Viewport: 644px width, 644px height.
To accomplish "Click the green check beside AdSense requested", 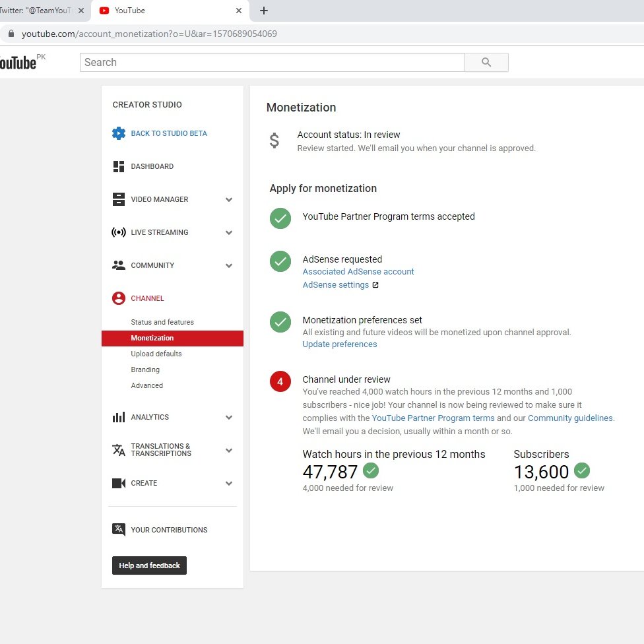I will click(x=280, y=261).
